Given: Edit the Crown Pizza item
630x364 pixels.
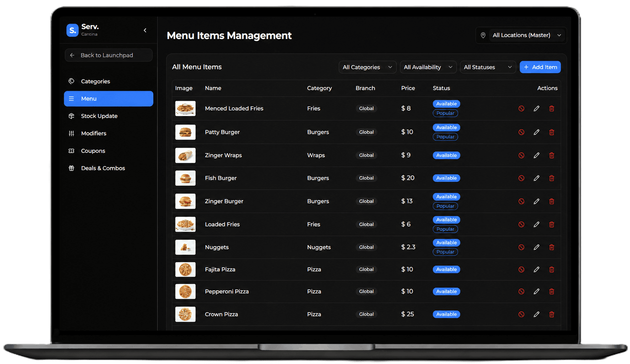Looking at the screenshot, I should [536, 314].
